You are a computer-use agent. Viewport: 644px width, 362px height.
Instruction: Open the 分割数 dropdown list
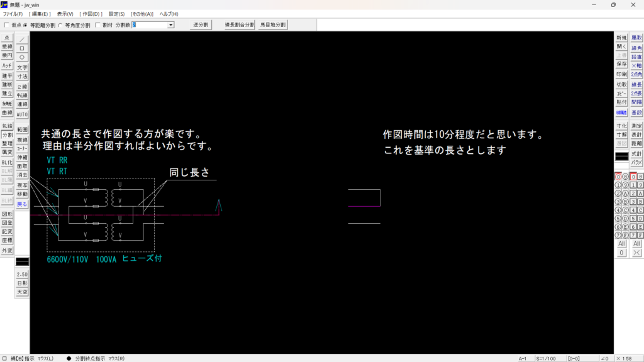coord(170,25)
